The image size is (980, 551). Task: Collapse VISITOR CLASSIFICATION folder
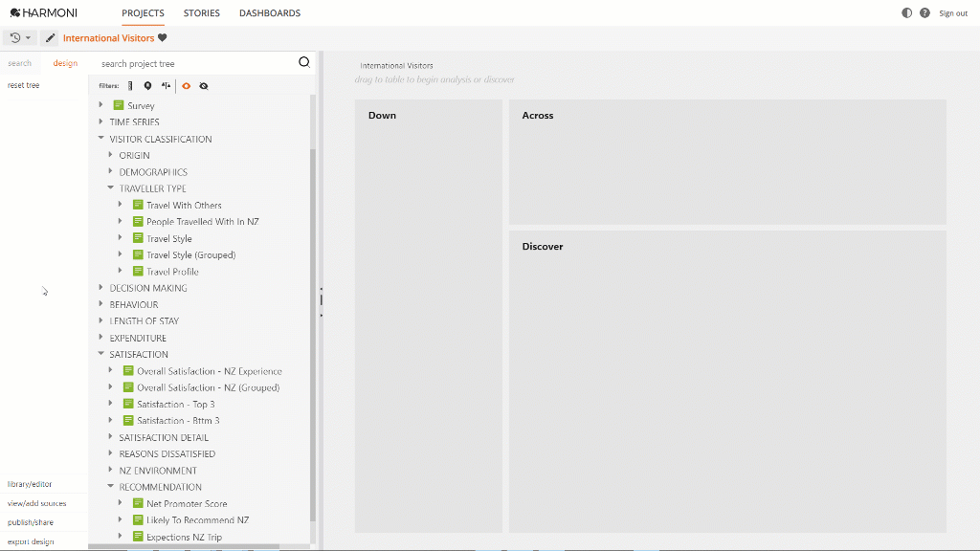point(100,138)
